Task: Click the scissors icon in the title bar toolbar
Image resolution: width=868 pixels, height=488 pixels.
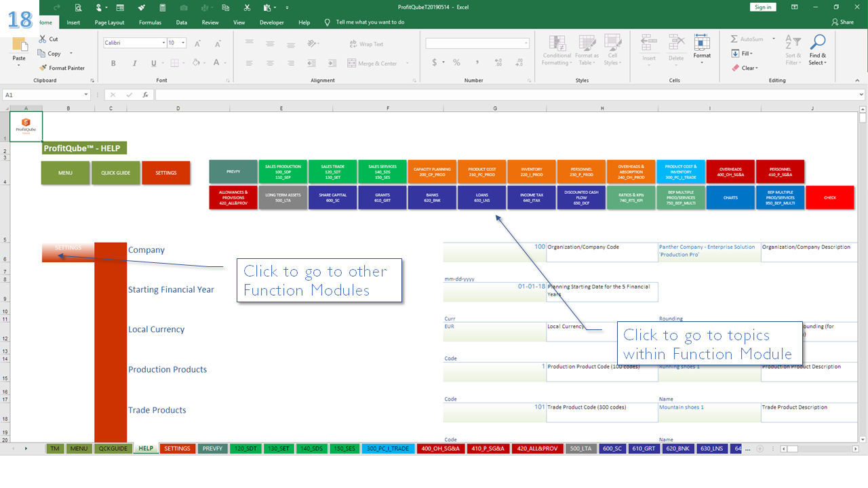Action: 247,7
